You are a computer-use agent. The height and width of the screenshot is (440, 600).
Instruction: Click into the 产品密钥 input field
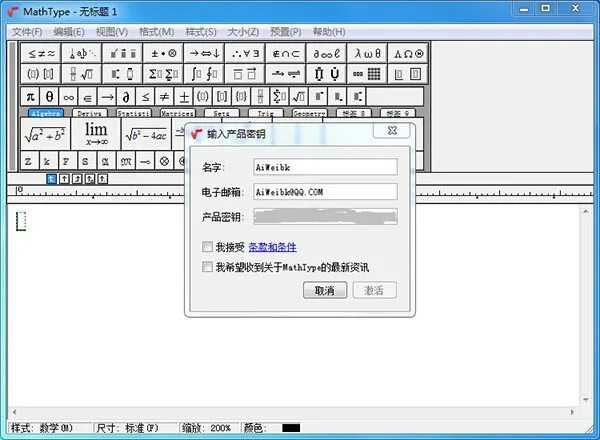[x=325, y=217]
